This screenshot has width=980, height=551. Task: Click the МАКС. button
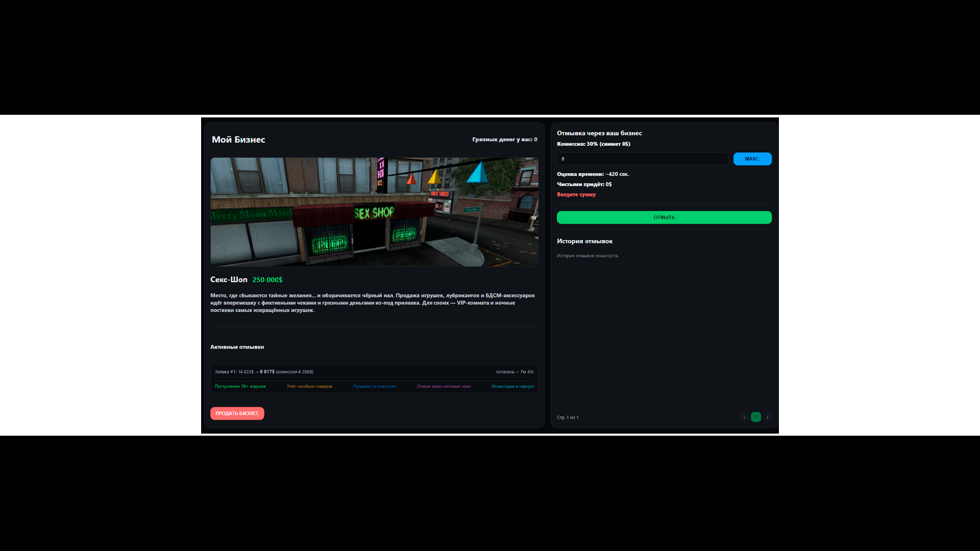[x=752, y=159]
